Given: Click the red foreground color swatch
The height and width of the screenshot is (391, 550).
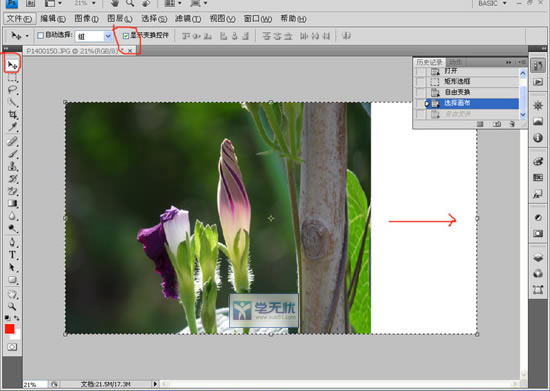Looking at the screenshot, I should pos(9,329).
